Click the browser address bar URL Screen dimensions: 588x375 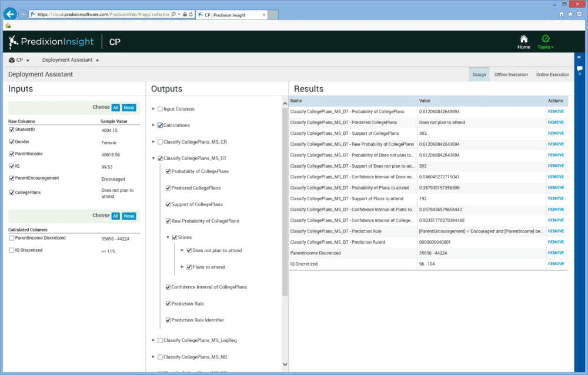[x=103, y=14]
